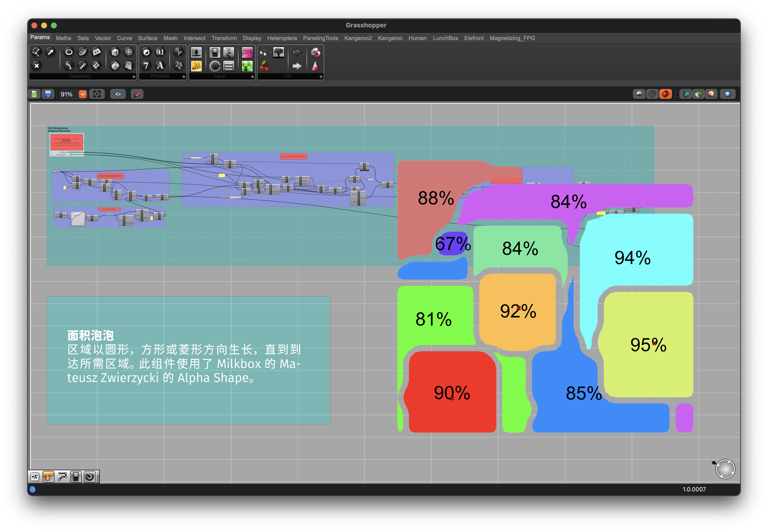The image size is (768, 532).
Task: Expand the Input panel plus arrow
Action: point(252,77)
